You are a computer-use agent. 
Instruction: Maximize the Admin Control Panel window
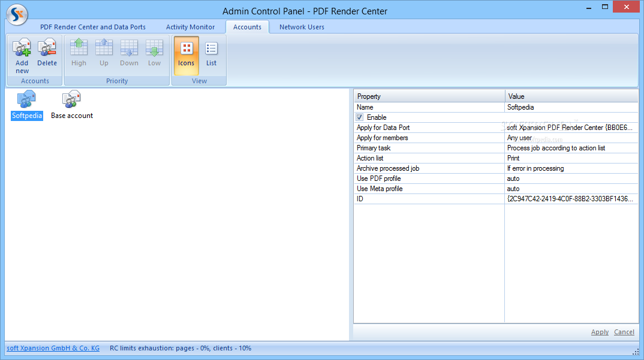604,7
